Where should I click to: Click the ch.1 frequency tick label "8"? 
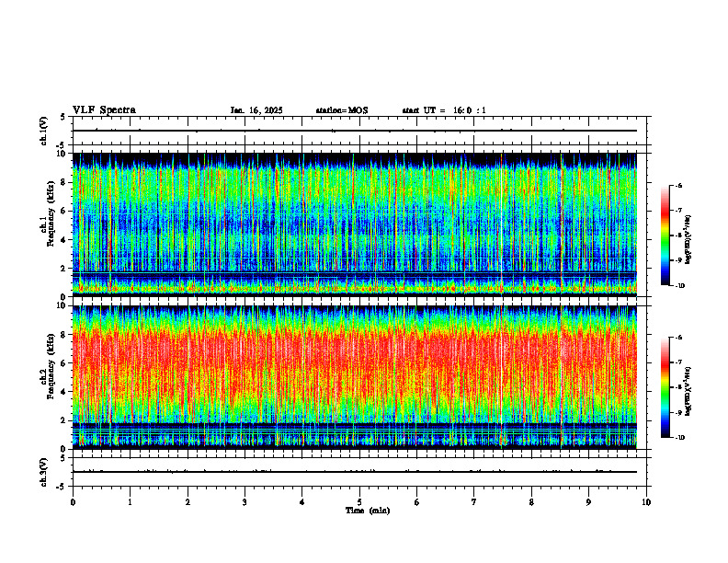[x=64, y=182]
